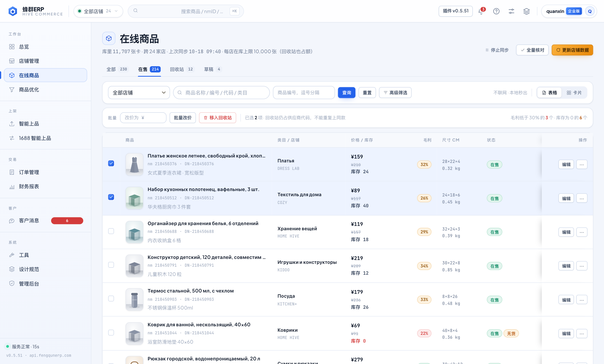Viewport: 604px width, 364px height.
Task: Open more actions for ¥69 bath mat row
Action: click(582, 334)
